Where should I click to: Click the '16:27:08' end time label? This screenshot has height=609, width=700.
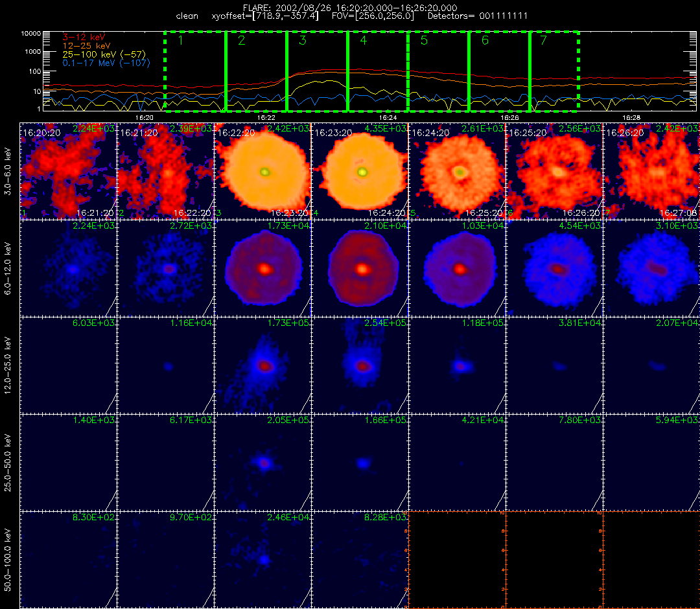coord(678,213)
